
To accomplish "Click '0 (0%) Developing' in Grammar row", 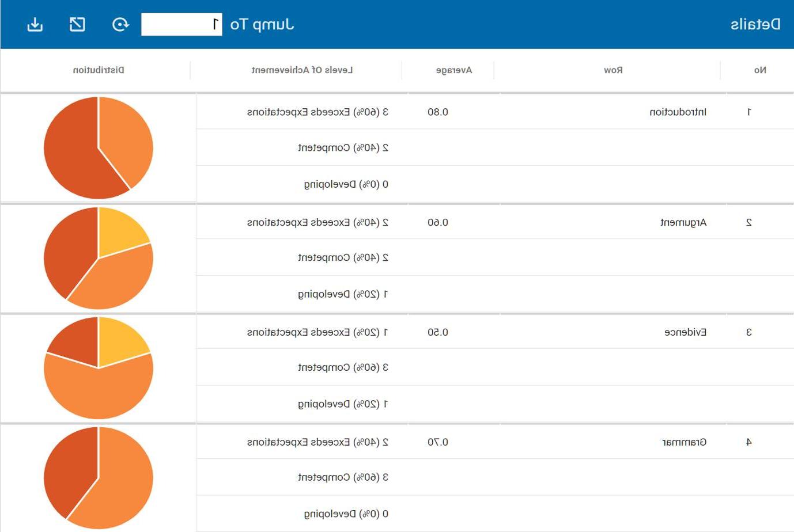I will (346, 514).
